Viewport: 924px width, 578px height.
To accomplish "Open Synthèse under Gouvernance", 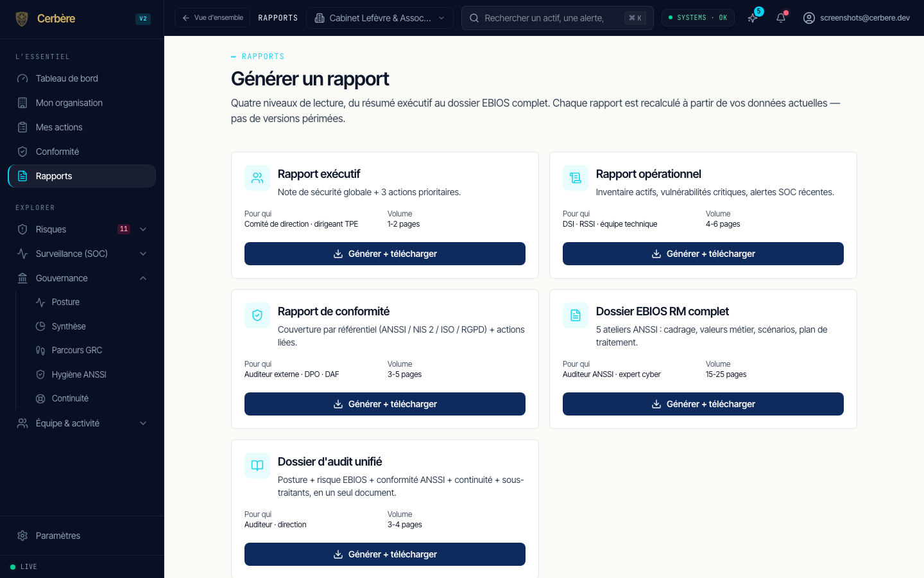I will [90, 326].
